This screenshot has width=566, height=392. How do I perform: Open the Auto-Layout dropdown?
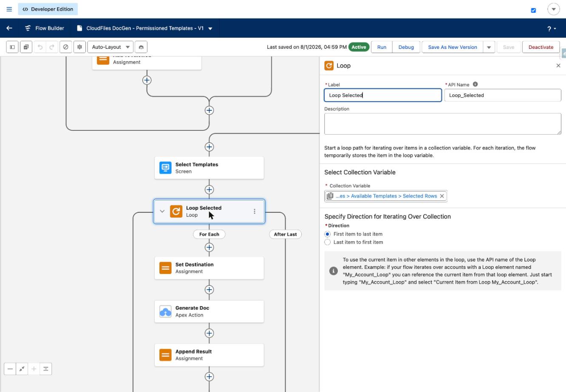[x=110, y=47]
